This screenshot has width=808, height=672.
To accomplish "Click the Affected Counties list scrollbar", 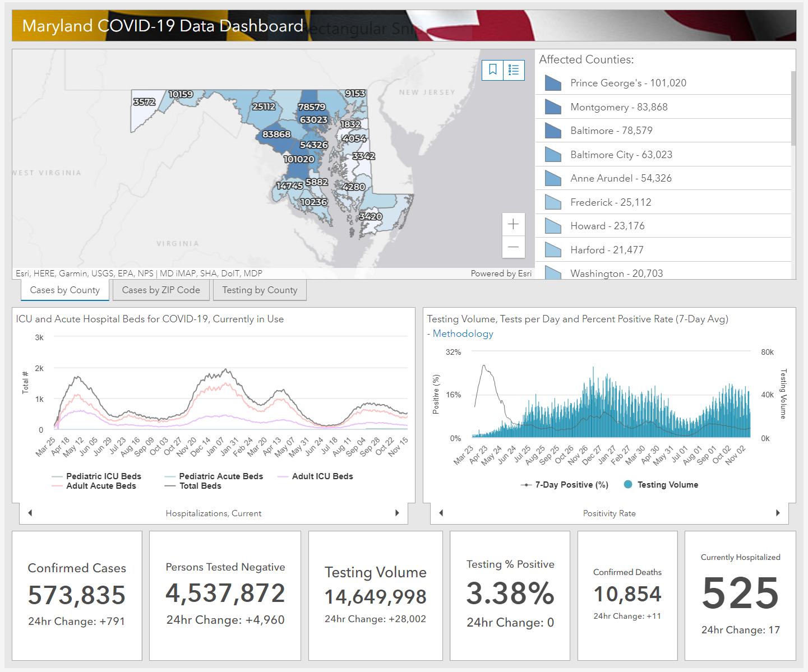I will pyautogui.click(x=793, y=108).
